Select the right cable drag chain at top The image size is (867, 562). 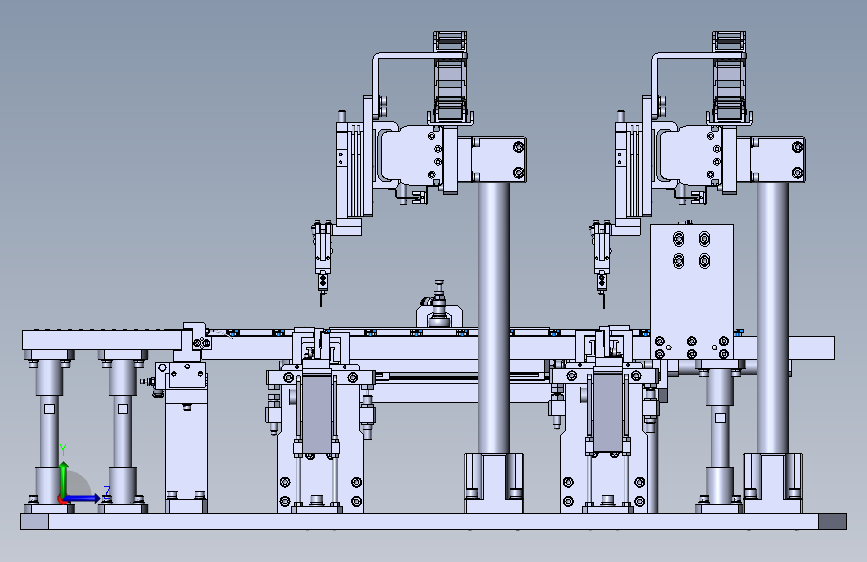coord(729,76)
